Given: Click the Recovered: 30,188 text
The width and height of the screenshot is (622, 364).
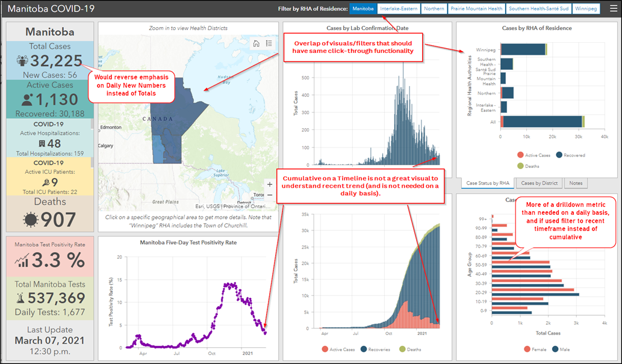Looking at the screenshot, I should pos(50,114).
